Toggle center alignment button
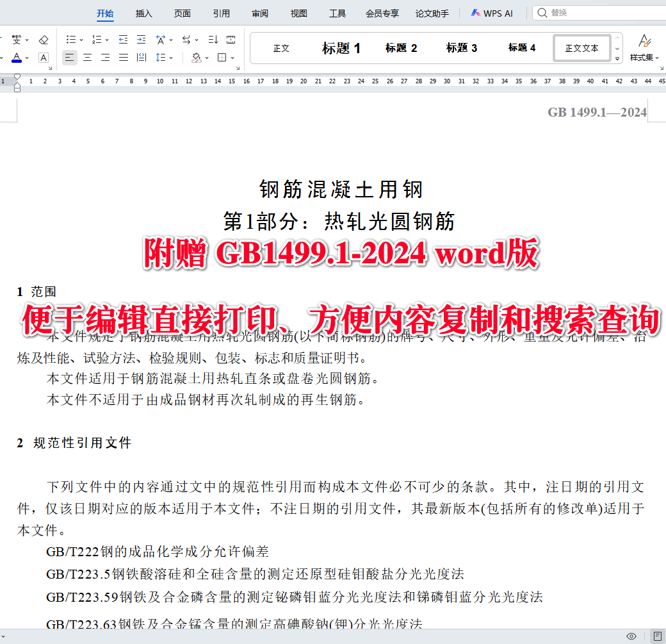The height and width of the screenshot is (644, 666). [x=88, y=58]
